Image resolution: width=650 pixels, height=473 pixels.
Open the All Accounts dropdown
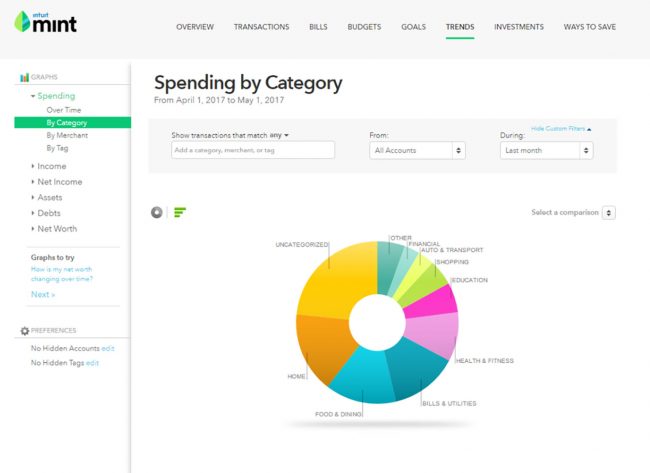click(x=417, y=150)
